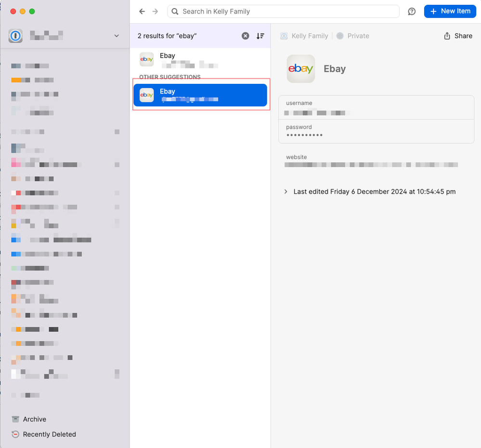Create a New Item
This screenshot has width=481, height=448.
450,12
